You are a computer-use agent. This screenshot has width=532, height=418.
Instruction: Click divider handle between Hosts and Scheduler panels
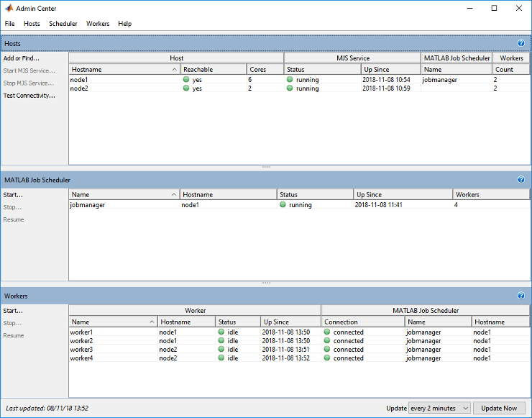click(x=266, y=168)
